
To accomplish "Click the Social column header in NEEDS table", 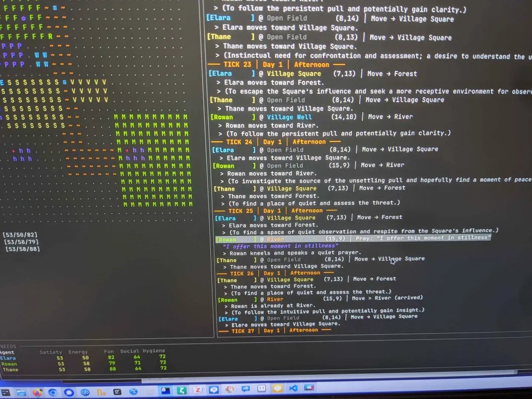I will (x=130, y=351).
